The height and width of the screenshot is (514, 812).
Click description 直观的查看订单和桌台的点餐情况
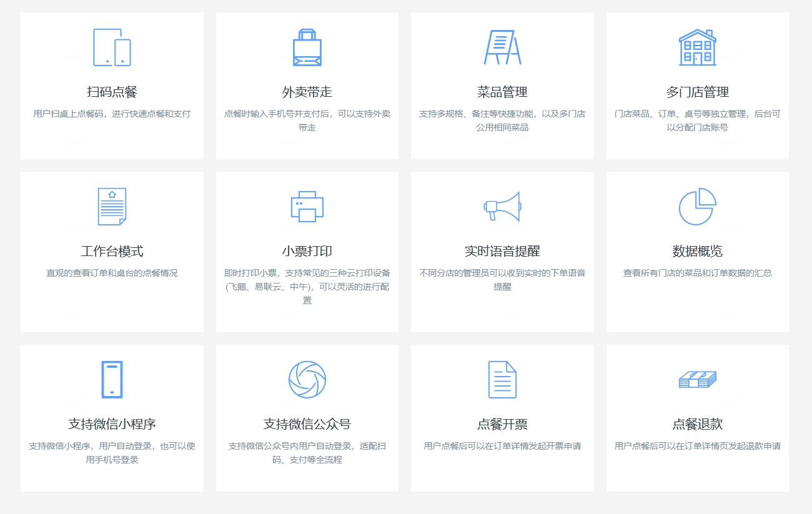tap(112, 274)
